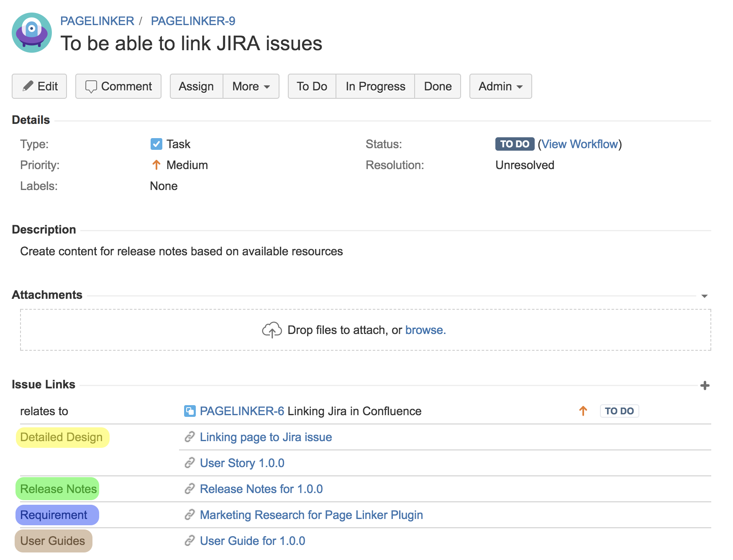Click the plus icon in Issue Links
This screenshot has height=560, width=733.
coord(705,385)
